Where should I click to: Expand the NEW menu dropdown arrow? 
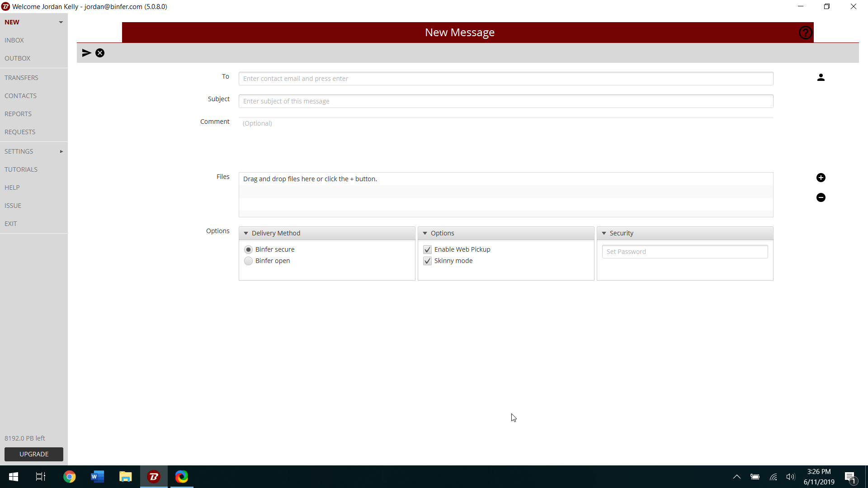[61, 22]
